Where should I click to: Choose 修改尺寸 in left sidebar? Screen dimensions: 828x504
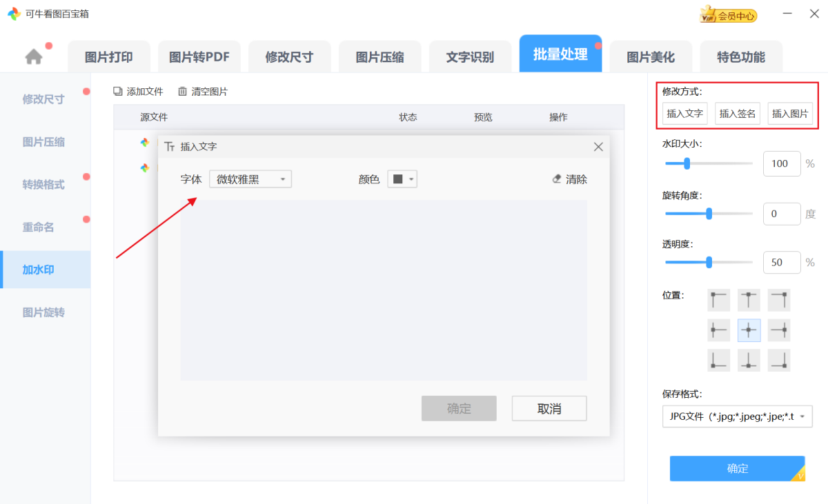point(45,99)
